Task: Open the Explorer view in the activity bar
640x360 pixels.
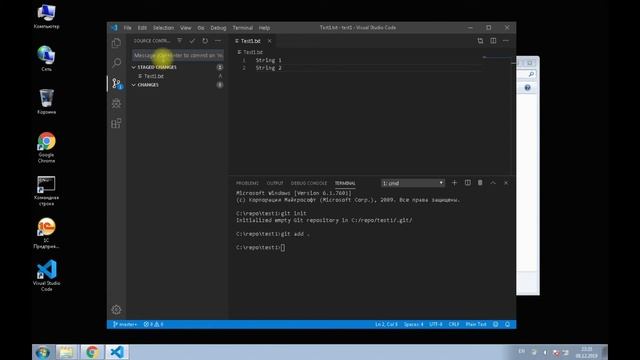Action: pos(116,43)
